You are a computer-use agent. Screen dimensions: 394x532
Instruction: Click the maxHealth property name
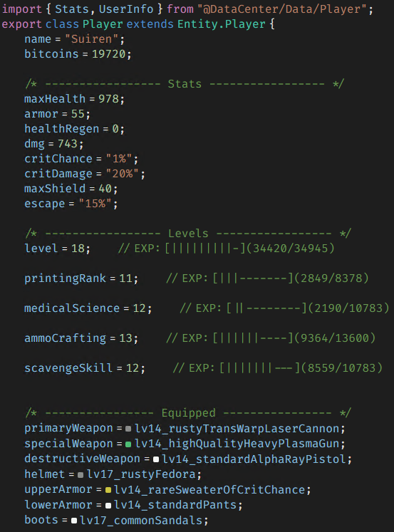[x=55, y=99]
